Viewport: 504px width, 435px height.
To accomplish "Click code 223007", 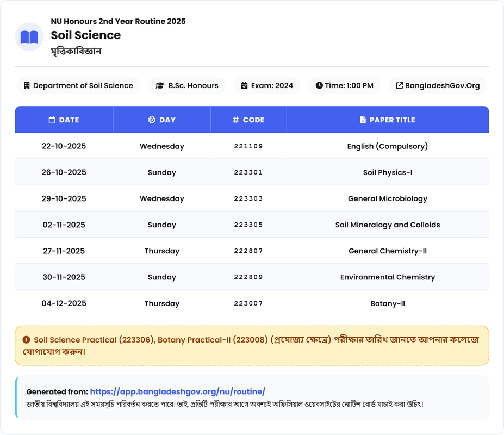I will (248, 303).
